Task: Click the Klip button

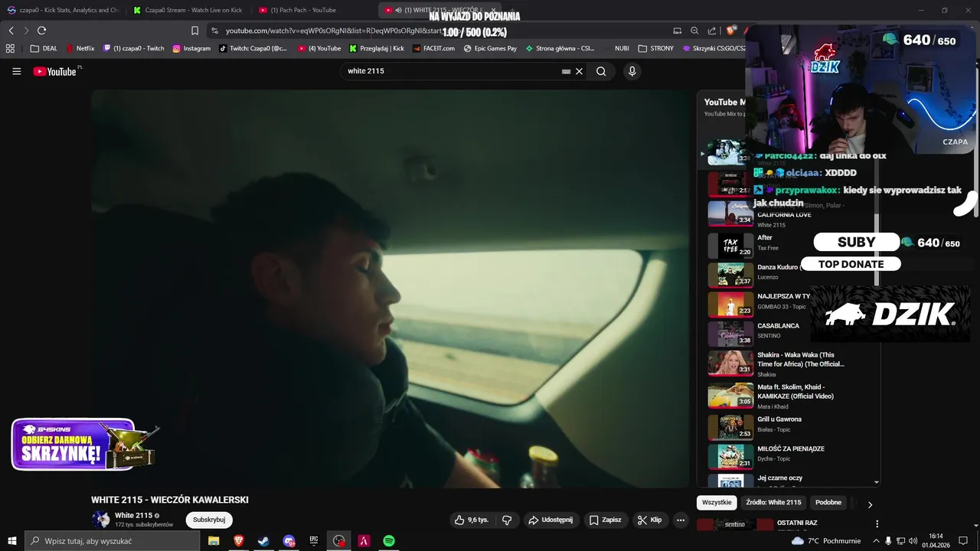Action: (x=649, y=520)
